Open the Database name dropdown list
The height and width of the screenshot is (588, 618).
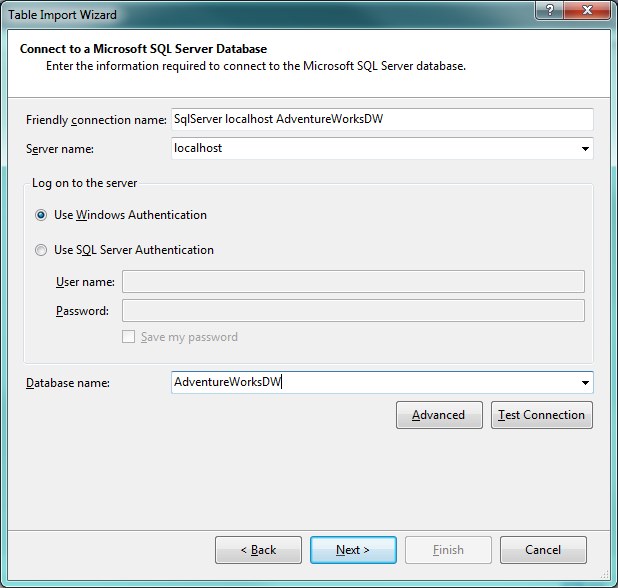tap(585, 383)
